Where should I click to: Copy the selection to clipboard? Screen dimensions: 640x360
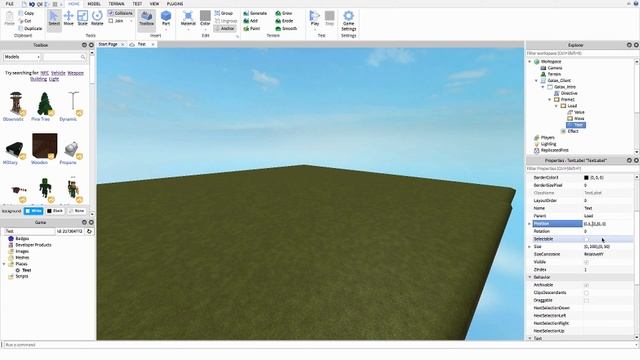tap(27, 13)
